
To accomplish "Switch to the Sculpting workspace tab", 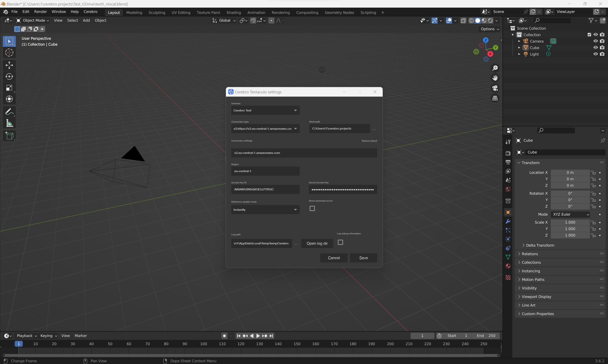I will pyautogui.click(x=157, y=13).
